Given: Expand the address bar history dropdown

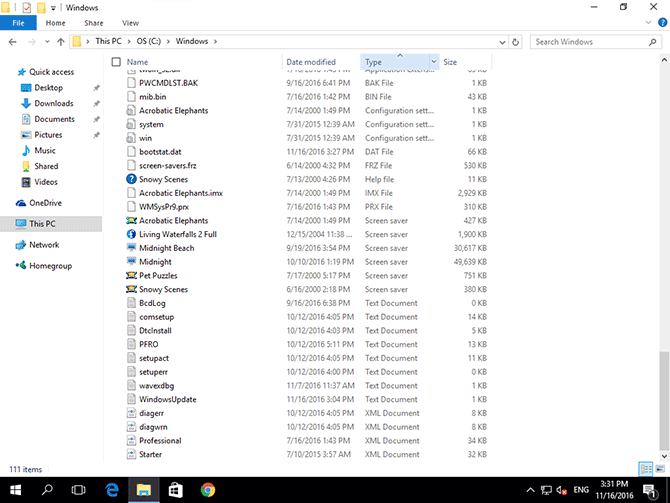Looking at the screenshot, I should click(x=502, y=42).
